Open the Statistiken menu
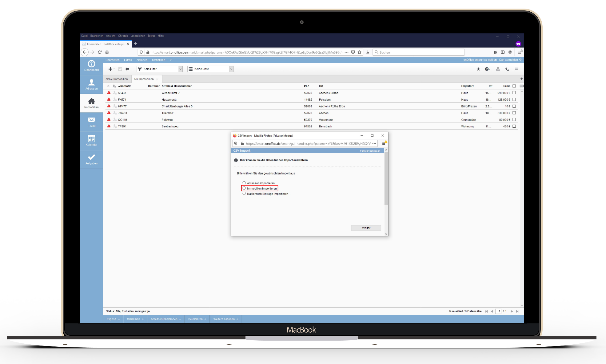Image resolution: width=606 pixels, height=364 pixels. point(158,60)
